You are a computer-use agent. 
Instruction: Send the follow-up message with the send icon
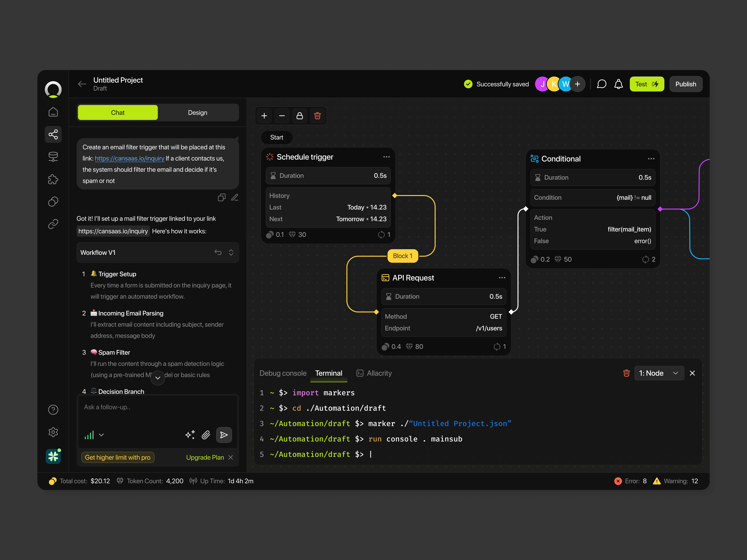(x=224, y=435)
